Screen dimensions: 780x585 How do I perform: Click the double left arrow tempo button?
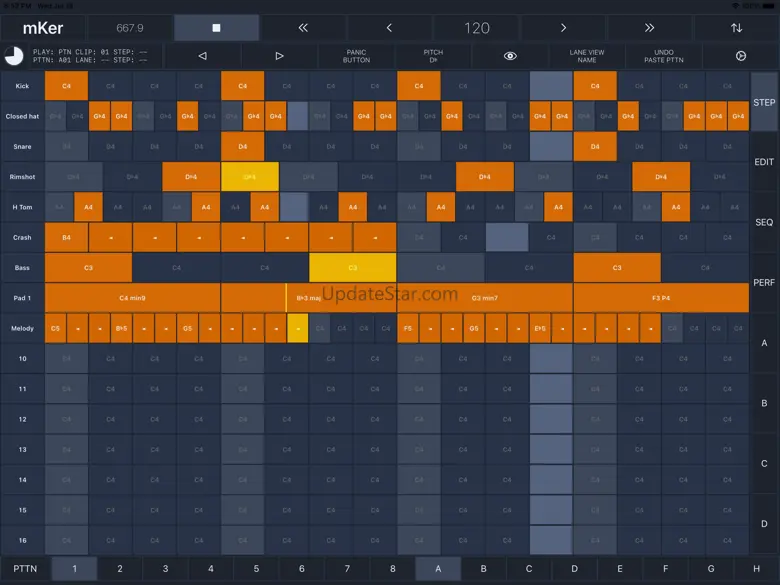click(x=302, y=28)
